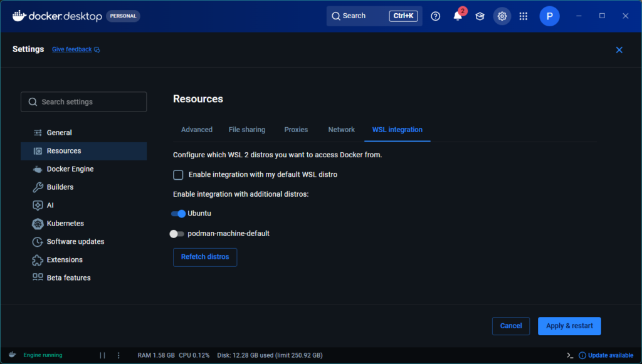Open the apps grid icon
642x364 pixels.
(x=524, y=16)
